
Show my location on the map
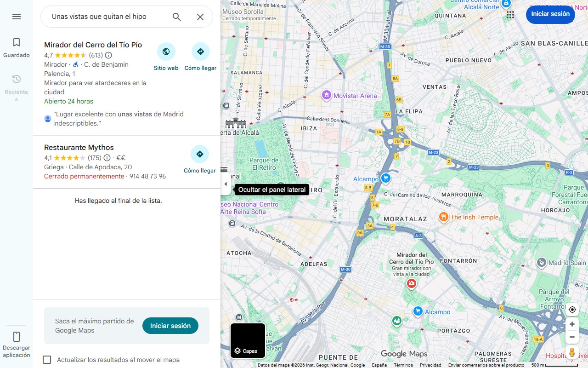tap(572, 310)
